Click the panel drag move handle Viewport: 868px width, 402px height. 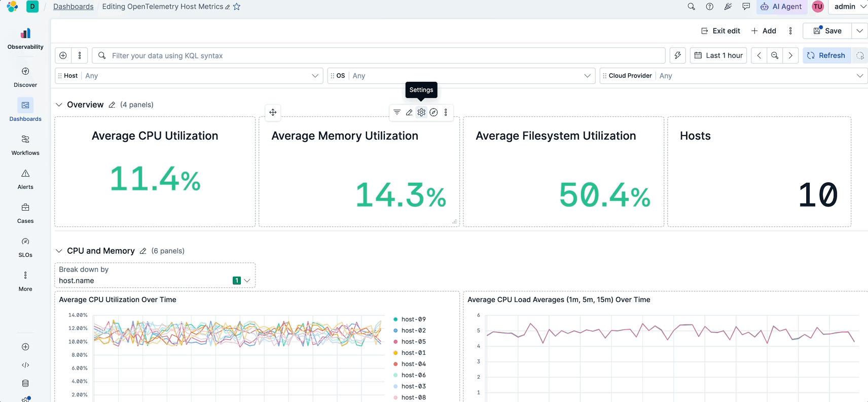(x=273, y=112)
